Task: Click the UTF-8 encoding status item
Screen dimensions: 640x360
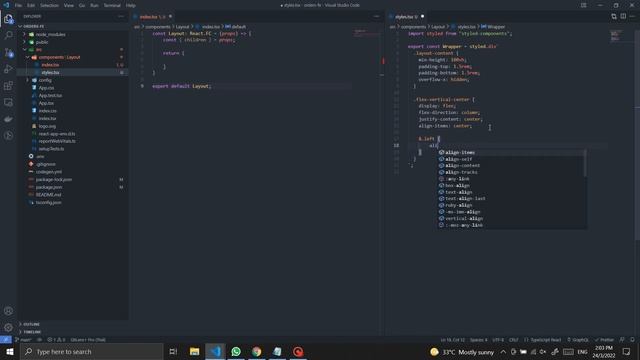Action: [x=498, y=340]
